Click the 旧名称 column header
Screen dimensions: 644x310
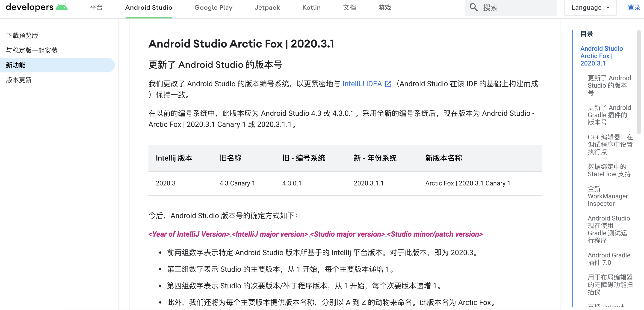230,158
